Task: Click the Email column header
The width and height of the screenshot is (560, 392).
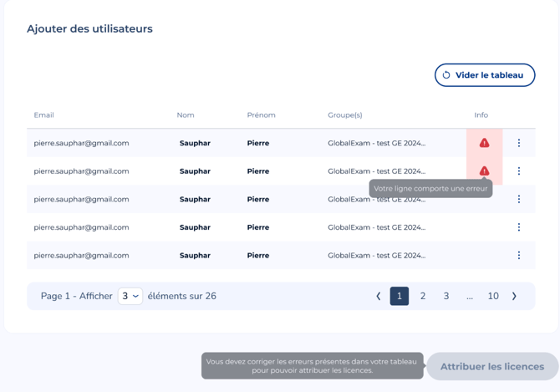Action: (x=43, y=115)
